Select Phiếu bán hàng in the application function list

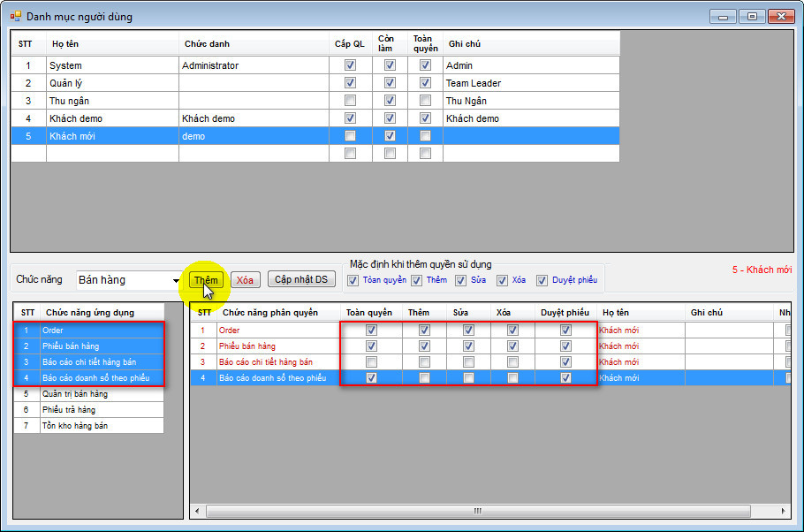[x=102, y=346]
